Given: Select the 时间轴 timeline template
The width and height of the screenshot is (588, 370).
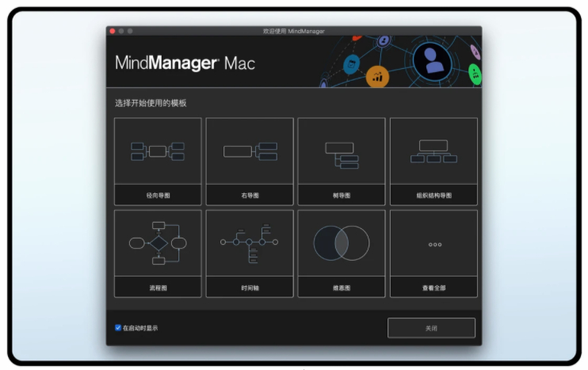Looking at the screenshot, I should pos(250,254).
